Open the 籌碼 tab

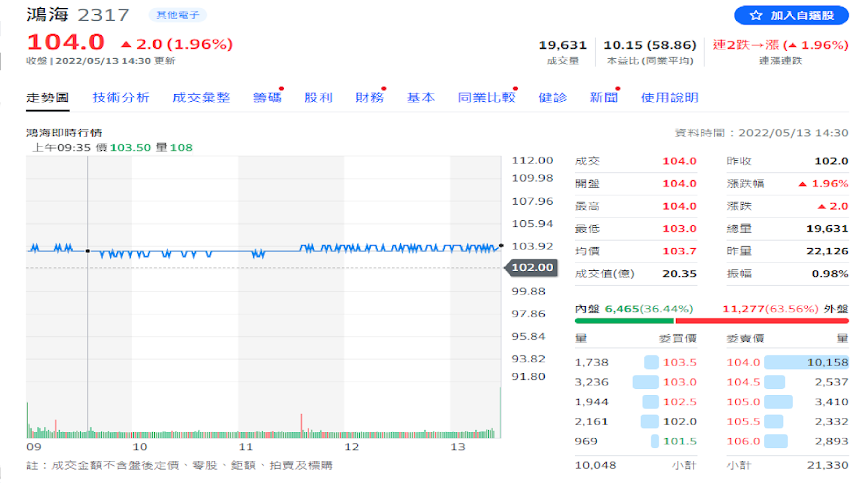point(267,97)
